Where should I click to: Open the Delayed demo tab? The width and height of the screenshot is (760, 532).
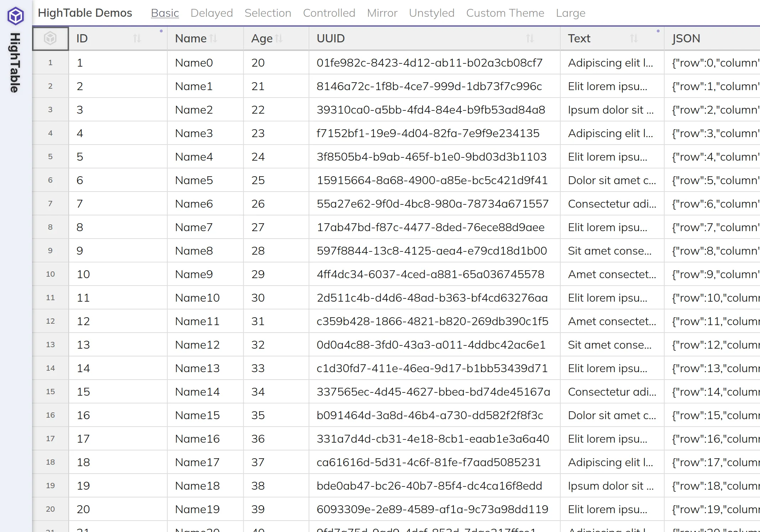(x=211, y=13)
